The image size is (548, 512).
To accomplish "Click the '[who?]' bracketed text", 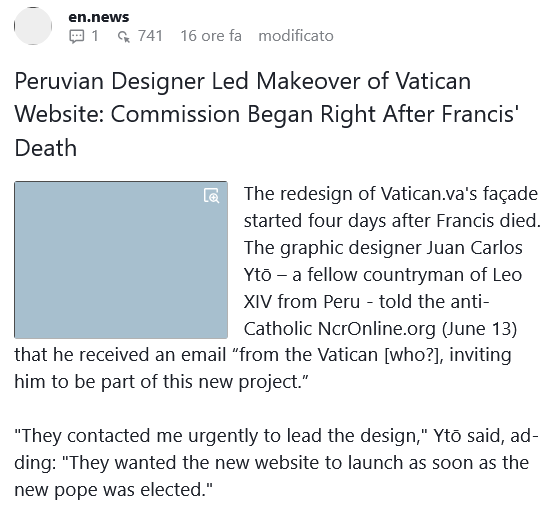I will 414,354.
